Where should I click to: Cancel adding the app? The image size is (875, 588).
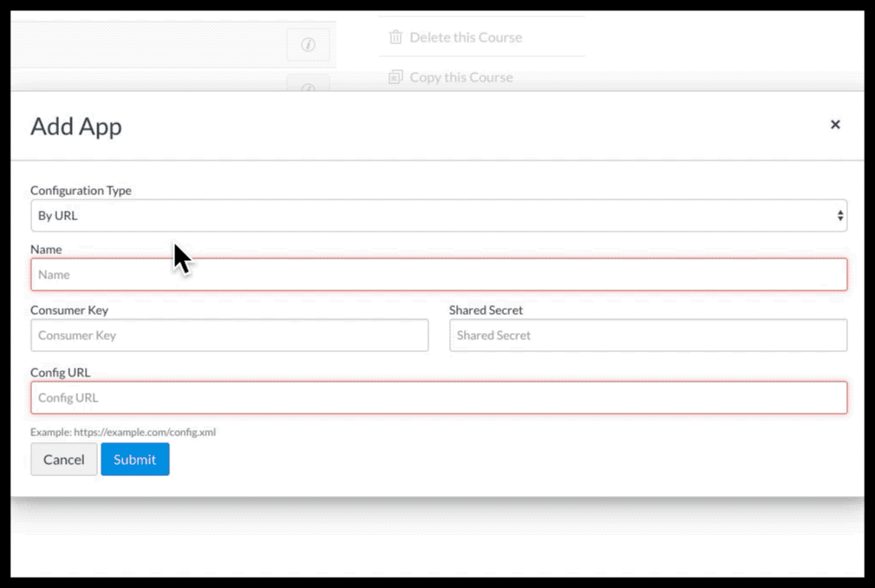click(x=63, y=459)
